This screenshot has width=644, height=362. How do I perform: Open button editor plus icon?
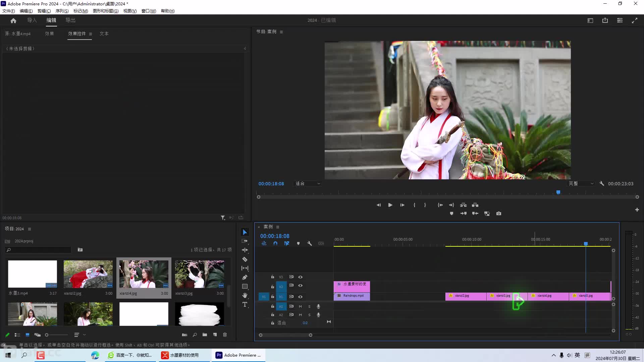(x=637, y=210)
